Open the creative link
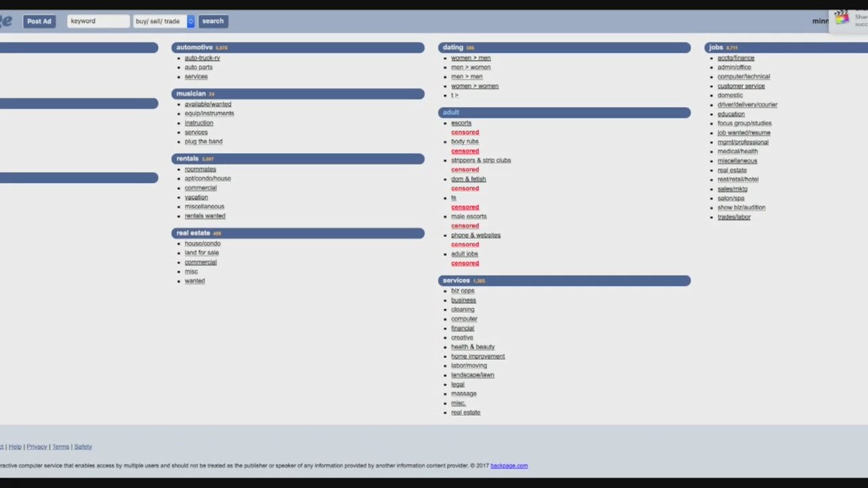 click(x=462, y=338)
